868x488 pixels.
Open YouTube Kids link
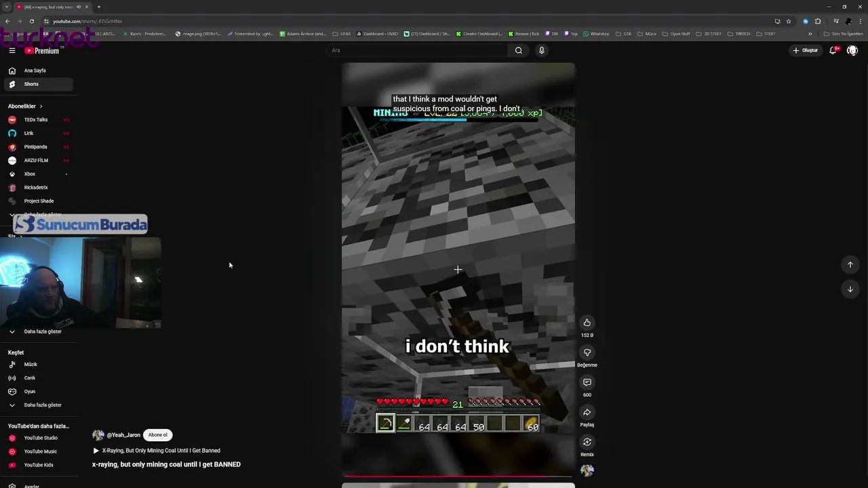[38, 465]
